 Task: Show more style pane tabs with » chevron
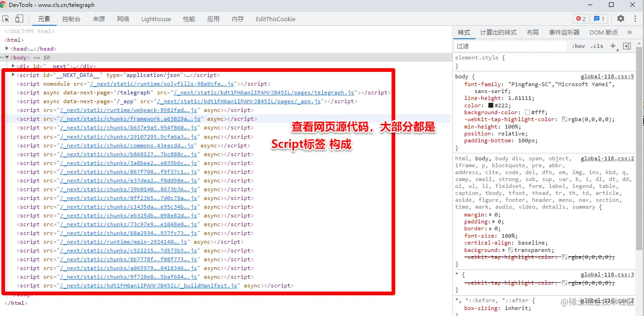pos(629,32)
